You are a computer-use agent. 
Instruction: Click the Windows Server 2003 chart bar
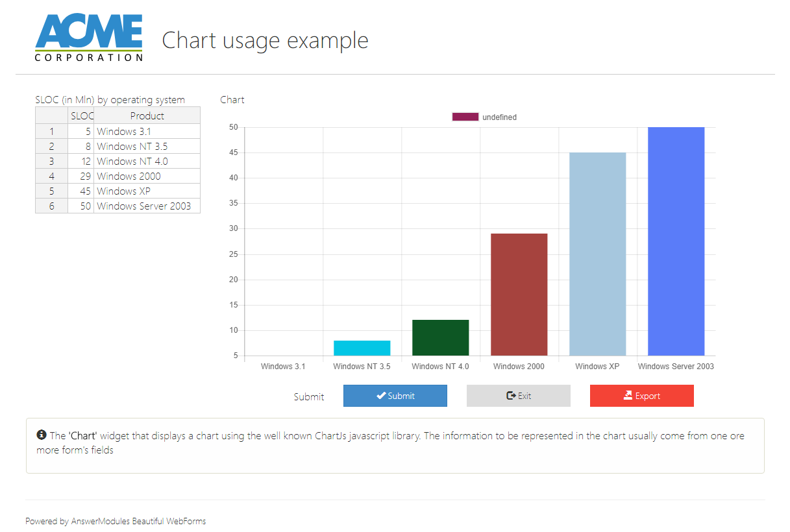tap(676, 241)
